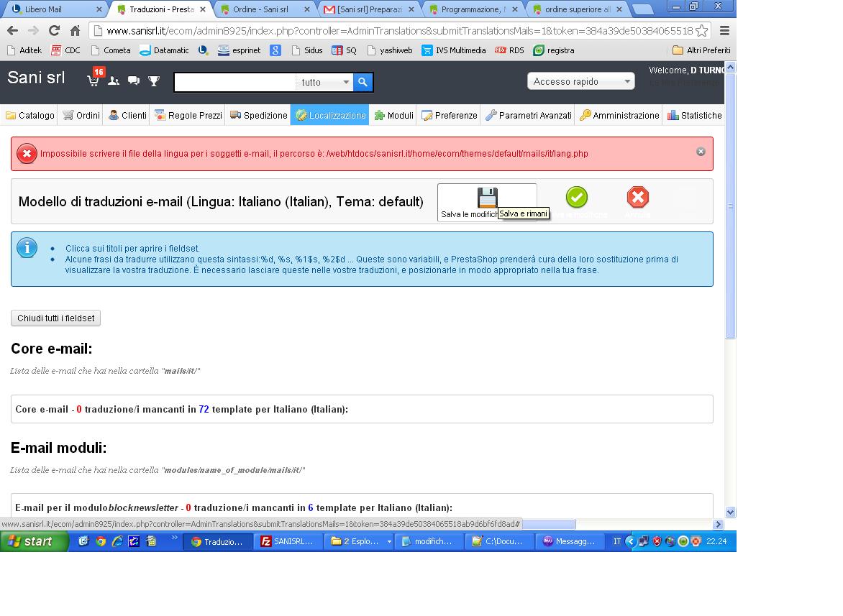Viewport: 843px width, 616px height.
Task: Switch to the '[Sani srl] Preparaz' Gmail tab
Action: click(368, 9)
